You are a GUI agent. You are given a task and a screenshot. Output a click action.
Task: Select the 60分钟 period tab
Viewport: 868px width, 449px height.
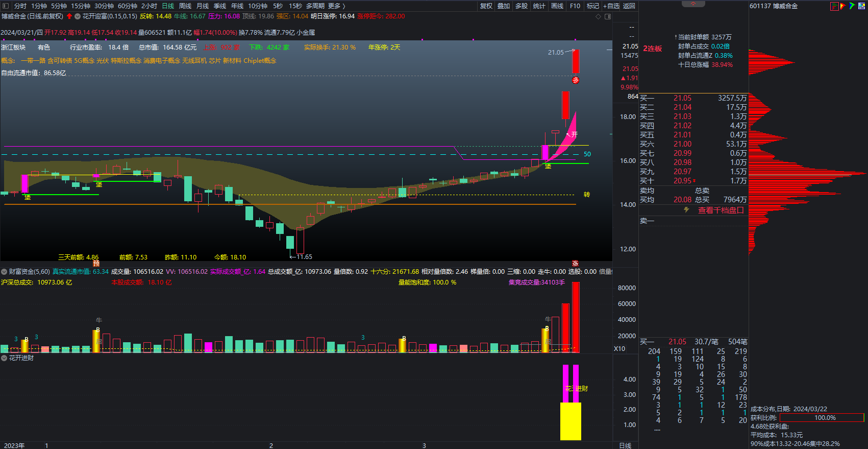[128, 6]
